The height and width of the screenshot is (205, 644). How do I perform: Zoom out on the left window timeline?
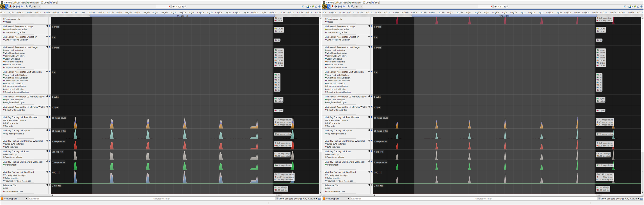point(30,7)
